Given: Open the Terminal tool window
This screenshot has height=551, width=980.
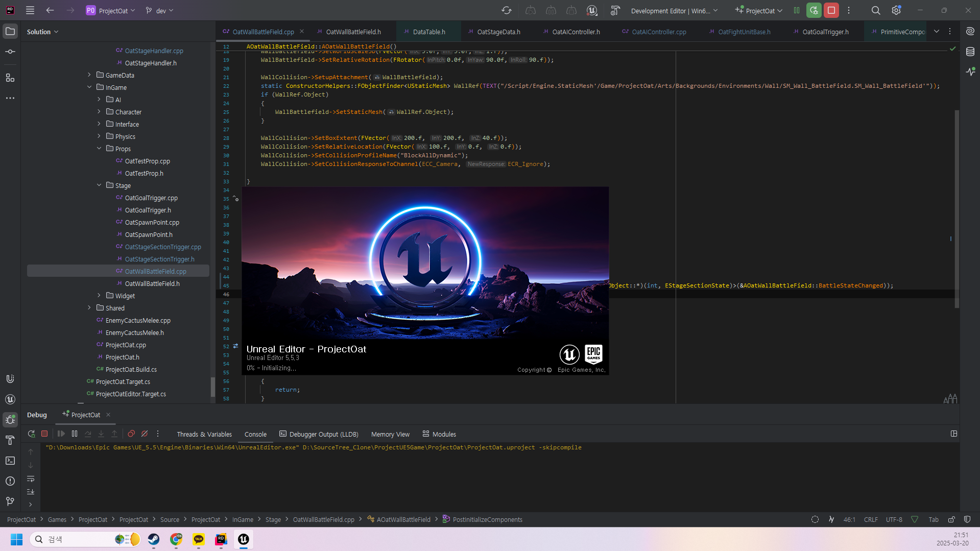Looking at the screenshot, I should point(10,461).
